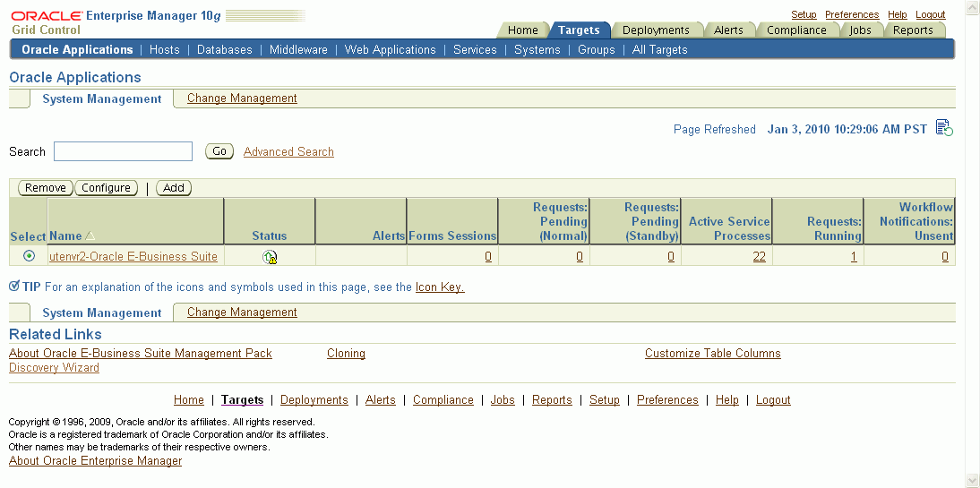This screenshot has width=980, height=488.
Task: Click footer Targets link
Action: (x=243, y=400)
